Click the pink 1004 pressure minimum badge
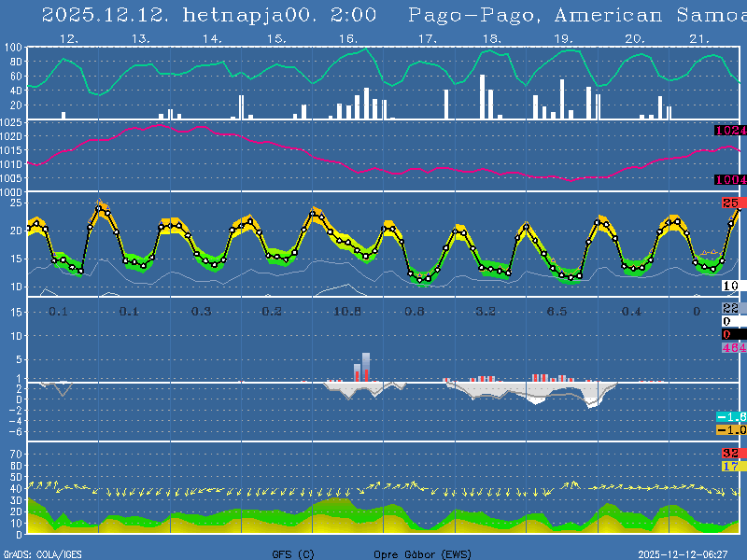Viewport: 747px width, 560px height. tap(730, 179)
